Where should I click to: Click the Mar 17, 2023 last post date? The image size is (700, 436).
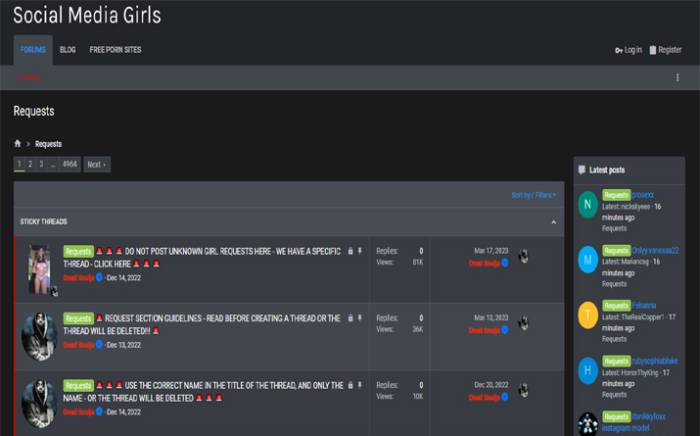[491, 251]
